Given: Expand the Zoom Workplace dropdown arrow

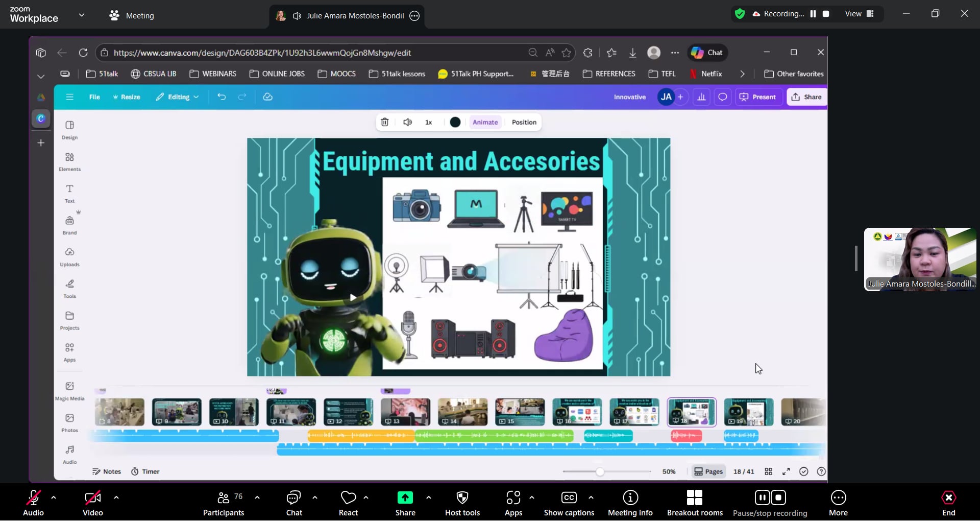Looking at the screenshot, I should coord(82,15).
